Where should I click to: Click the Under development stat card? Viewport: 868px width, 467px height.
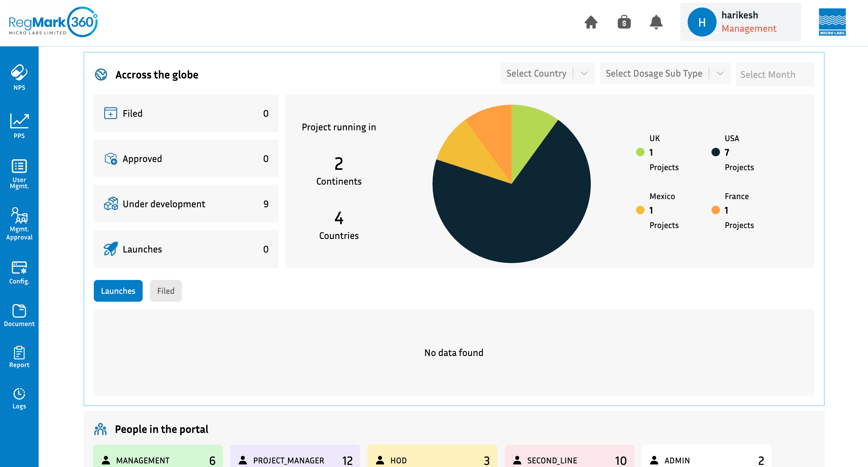[186, 204]
